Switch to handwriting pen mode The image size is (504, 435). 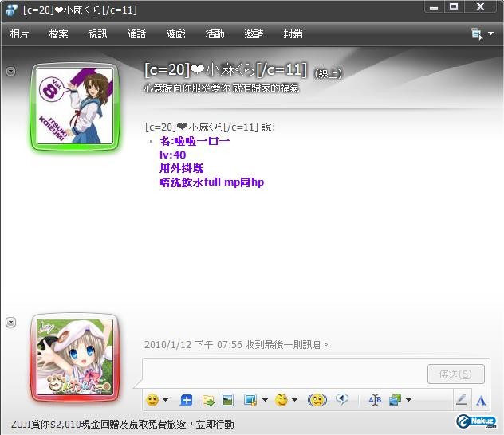click(462, 400)
